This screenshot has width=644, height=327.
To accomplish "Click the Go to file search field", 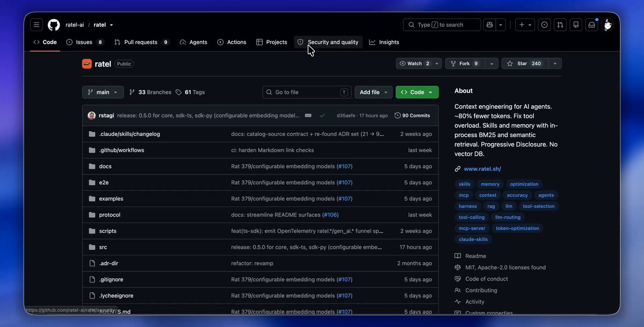I will 307,92.
